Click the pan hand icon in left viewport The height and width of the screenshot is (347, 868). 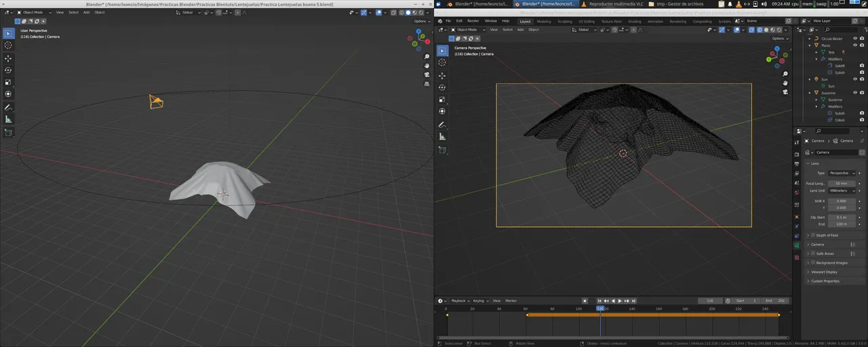pyautogui.click(x=427, y=67)
